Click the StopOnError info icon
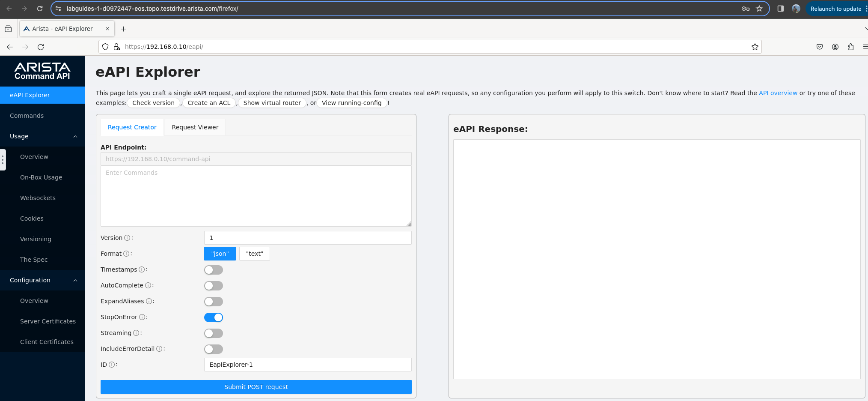This screenshot has height=401, width=868. click(142, 317)
